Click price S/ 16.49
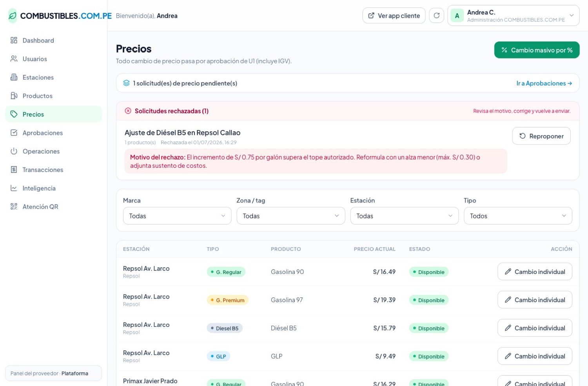This screenshot has height=386, width=588. (x=384, y=272)
